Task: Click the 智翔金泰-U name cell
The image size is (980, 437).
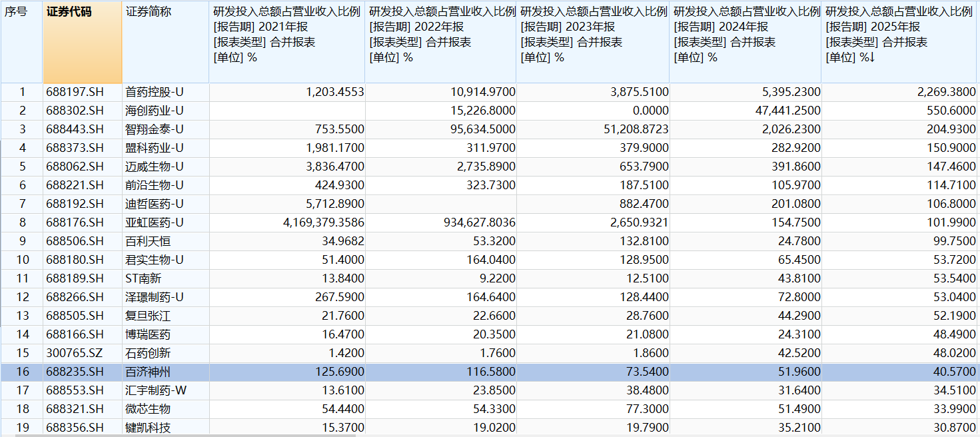Action: click(x=165, y=129)
